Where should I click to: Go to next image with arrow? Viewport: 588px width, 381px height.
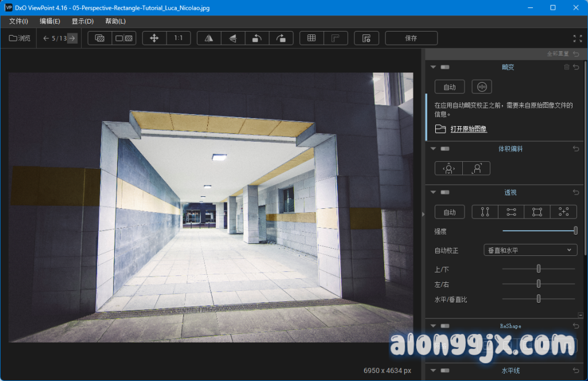pos(72,38)
